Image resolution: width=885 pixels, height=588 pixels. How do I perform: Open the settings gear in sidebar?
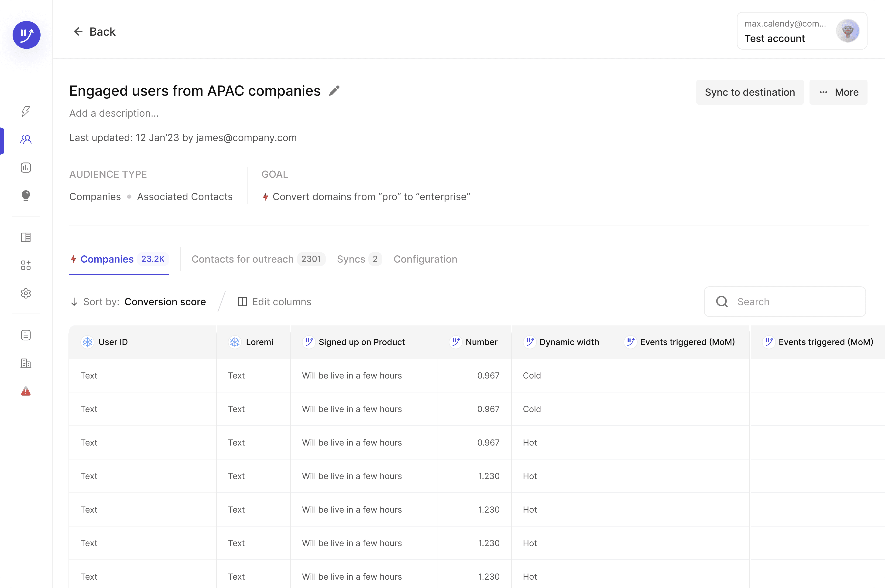[x=26, y=293]
